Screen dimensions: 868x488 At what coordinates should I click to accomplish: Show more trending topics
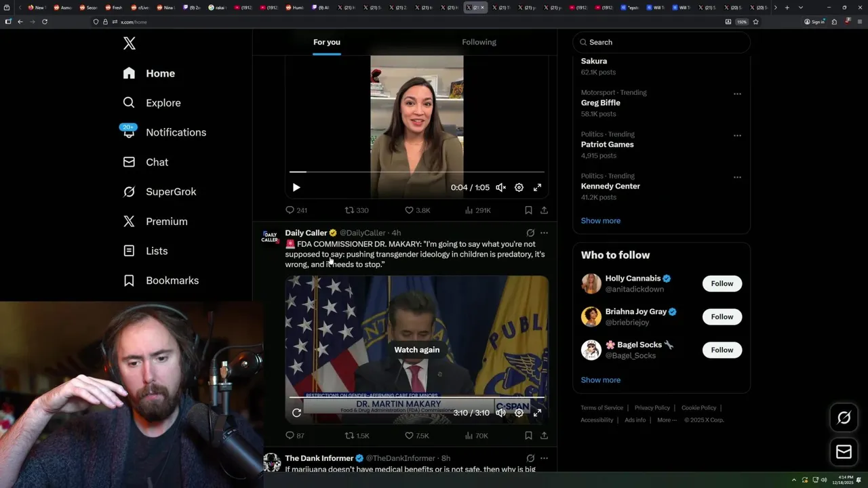[x=601, y=221]
